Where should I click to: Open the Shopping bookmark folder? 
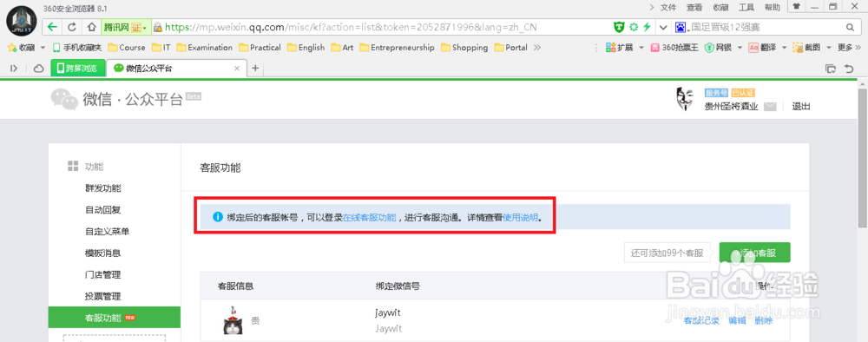pyautogui.click(x=464, y=48)
